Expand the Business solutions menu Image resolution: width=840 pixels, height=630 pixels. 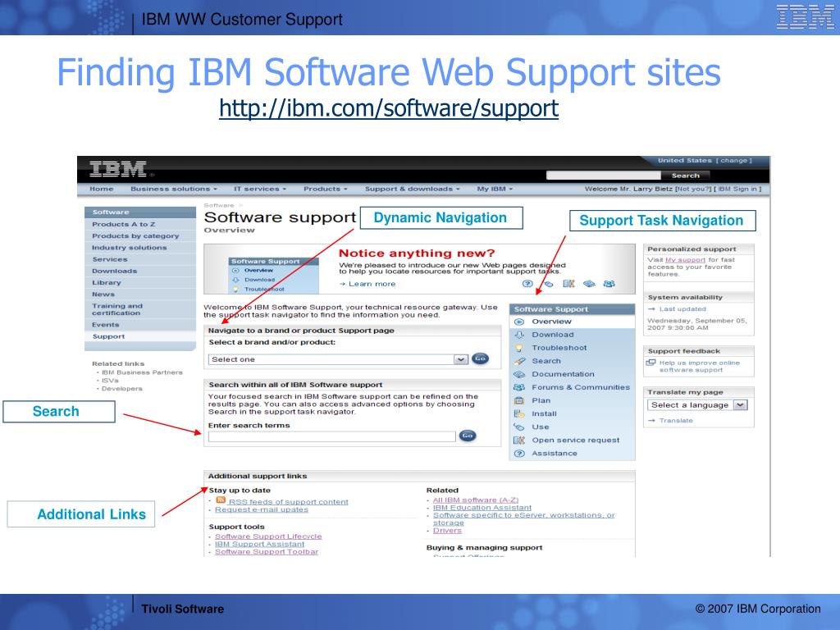click(174, 189)
